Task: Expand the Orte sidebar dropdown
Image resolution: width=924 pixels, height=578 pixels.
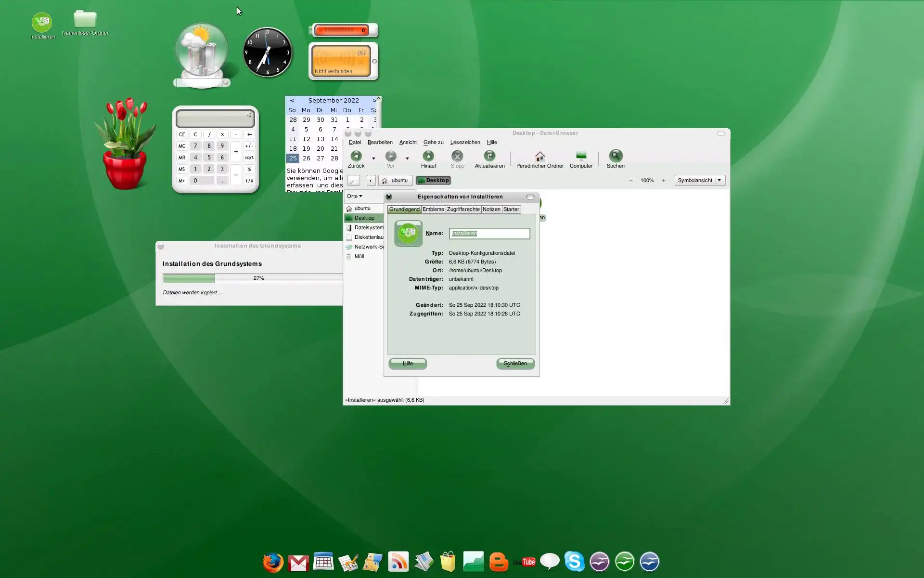Action: click(355, 197)
